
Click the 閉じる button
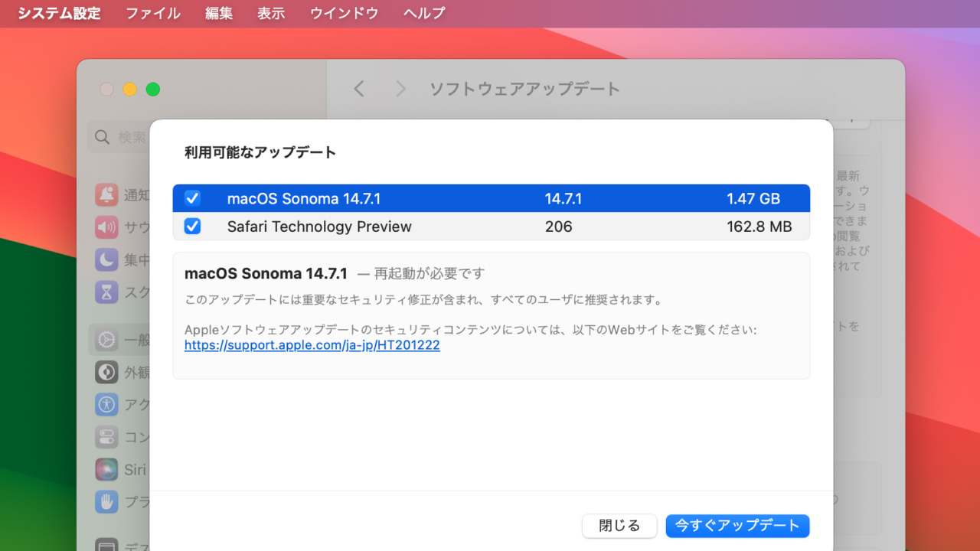[x=619, y=526]
